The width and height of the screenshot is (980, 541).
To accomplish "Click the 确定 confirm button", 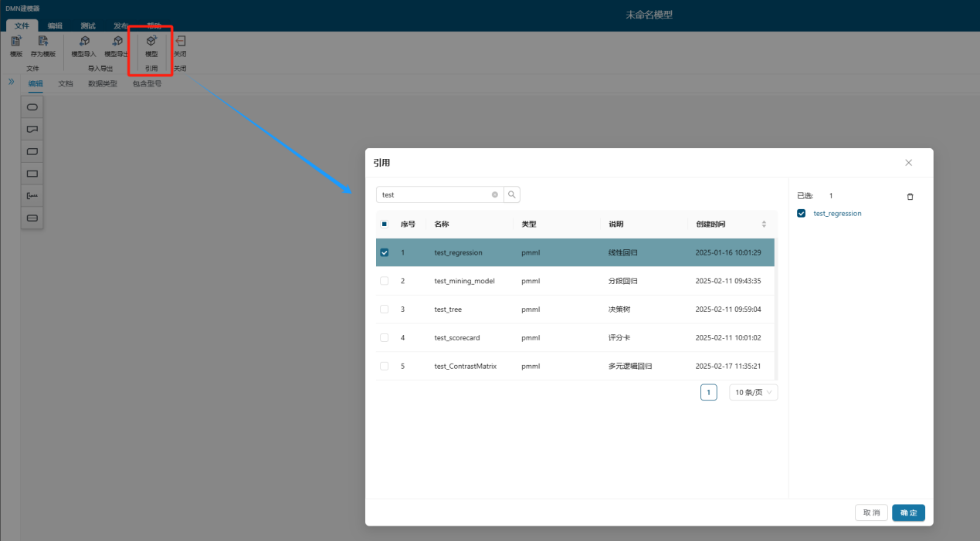I will [x=908, y=513].
